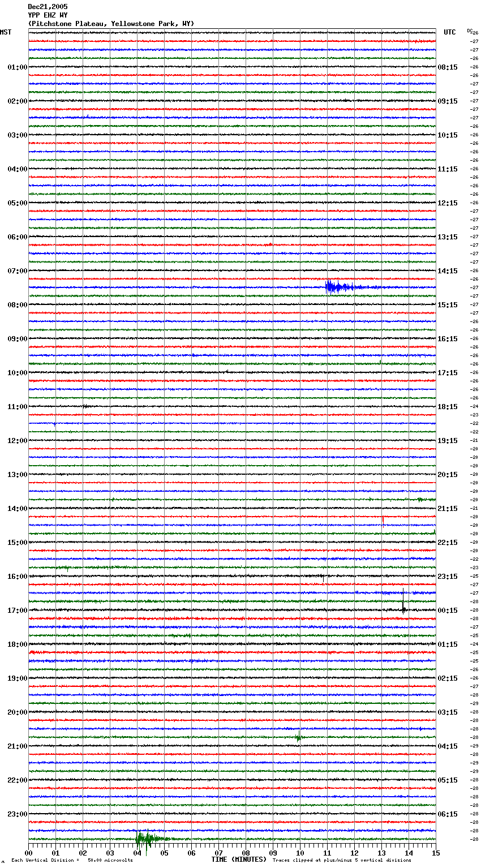Select the 14:00 MST time label
481x868 pixels.
coord(17,509)
